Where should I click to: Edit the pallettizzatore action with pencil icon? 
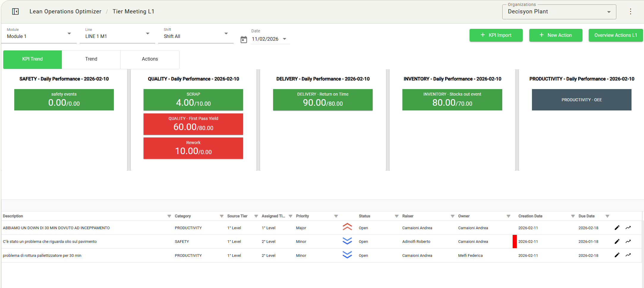pyautogui.click(x=617, y=255)
